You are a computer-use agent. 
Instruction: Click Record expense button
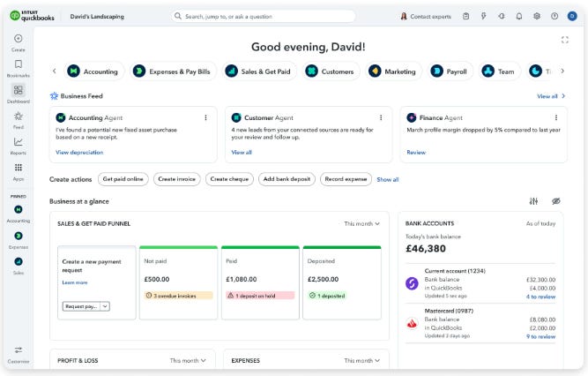346,179
